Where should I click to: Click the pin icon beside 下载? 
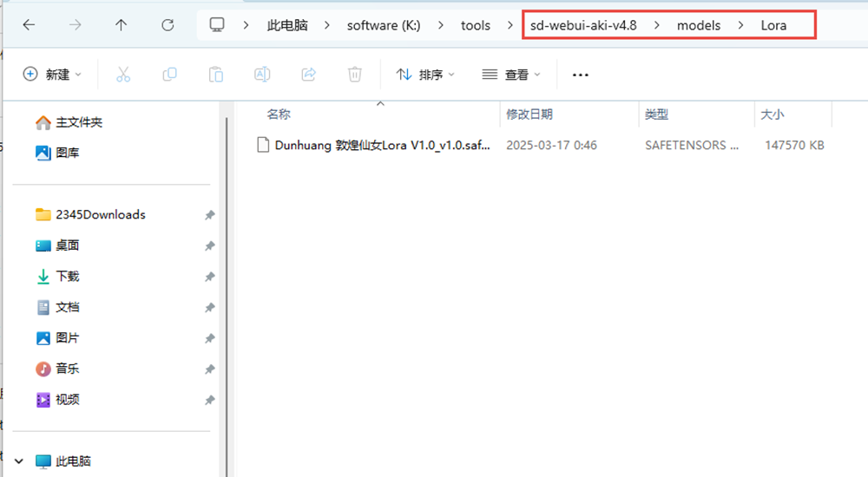pos(210,277)
